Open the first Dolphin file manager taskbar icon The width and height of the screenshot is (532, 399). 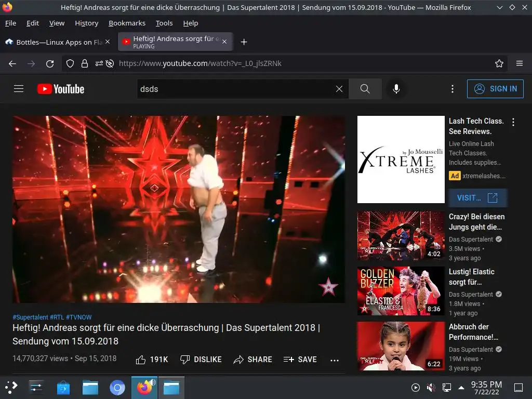(x=90, y=388)
